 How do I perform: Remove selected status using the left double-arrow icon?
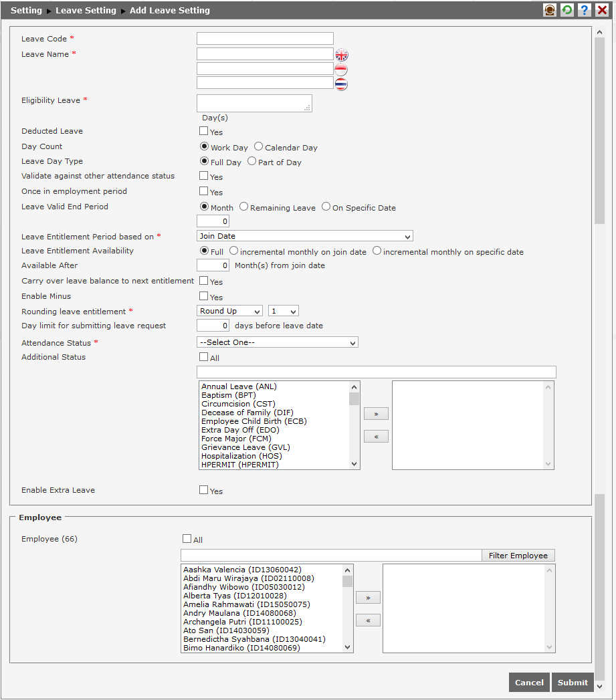point(376,436)
